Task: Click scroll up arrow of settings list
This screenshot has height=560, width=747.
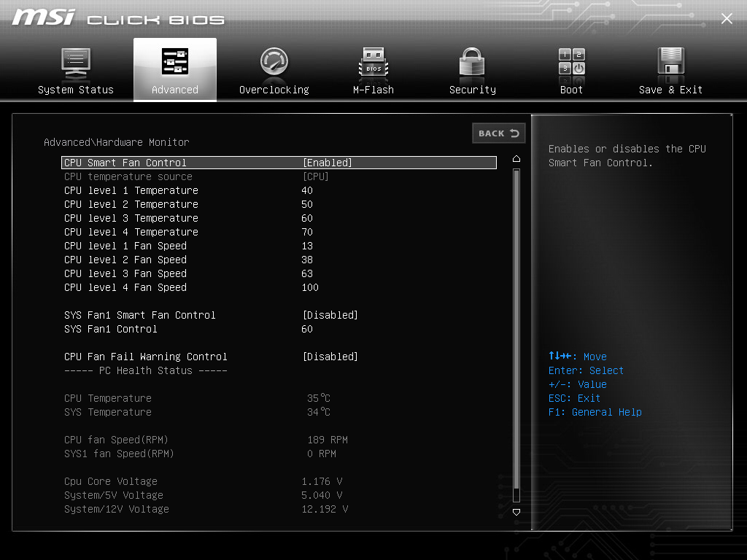Action: (516, 159)
